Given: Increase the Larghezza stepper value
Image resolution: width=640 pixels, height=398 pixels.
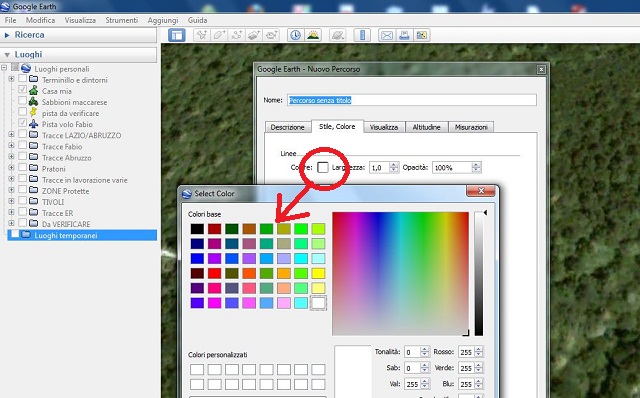Looking at the screenshot, I should click(x=394, y=165).
